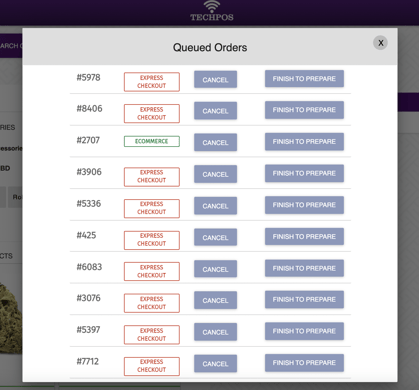The height and width of the screenshot is (390, 419).
Task: Click Cancel on order #6083
Action: 215,269
